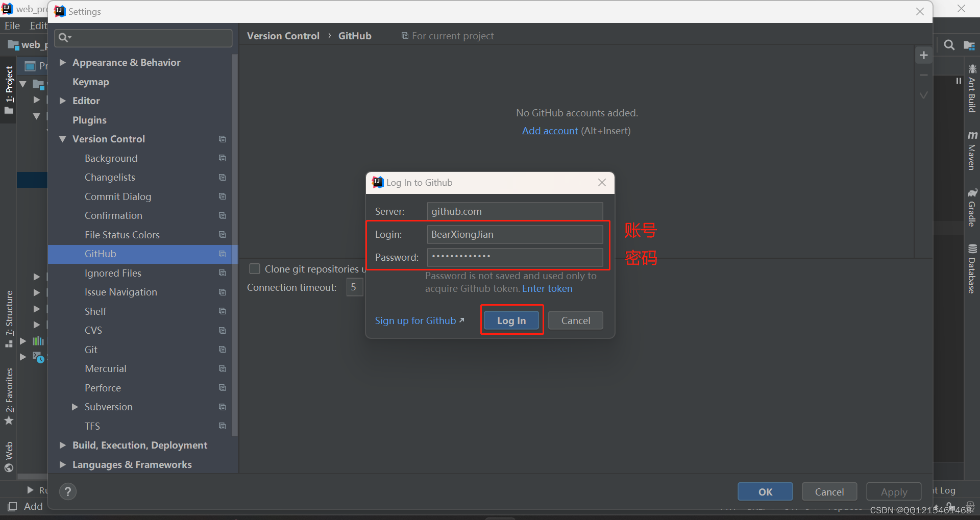This screenshot has width=980, height=520.
Task: Click the Connection timeout field
Action: click(355, 287)
